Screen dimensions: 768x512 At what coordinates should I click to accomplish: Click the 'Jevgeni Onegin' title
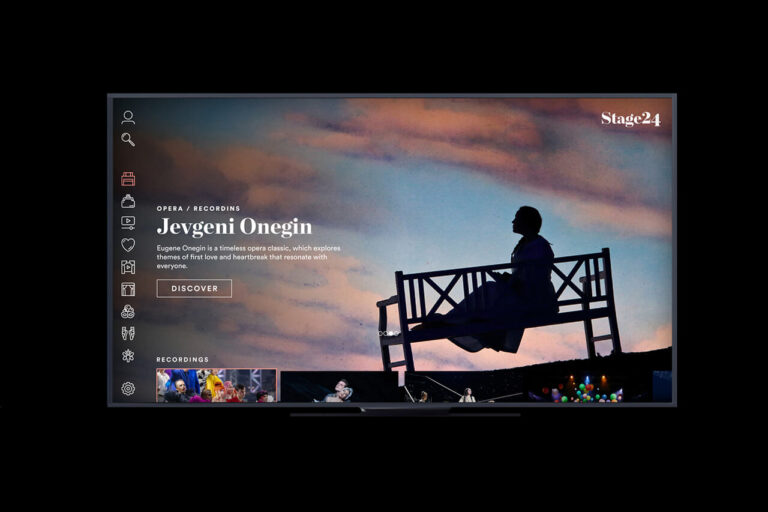click(x=234, y=227)
